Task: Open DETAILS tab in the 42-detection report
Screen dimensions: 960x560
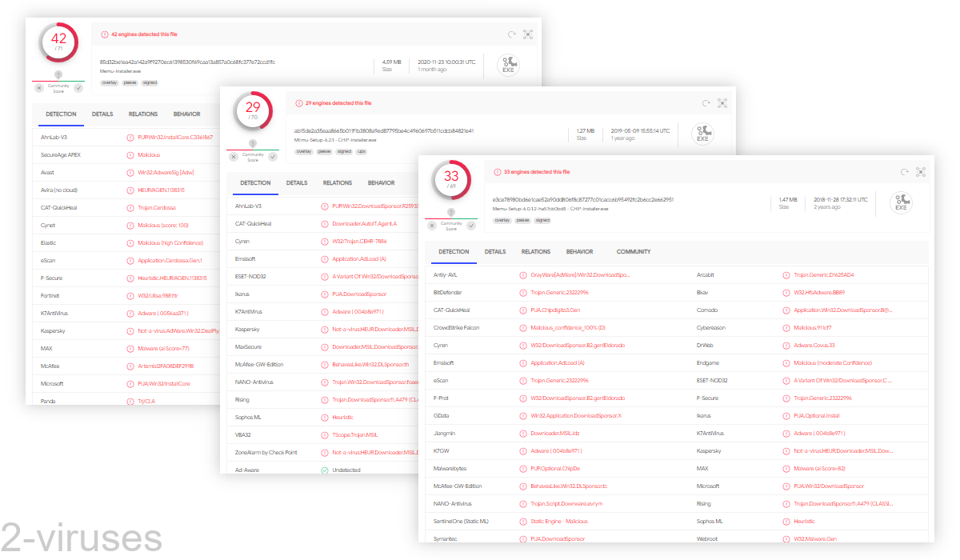Action: click(102, 114)
